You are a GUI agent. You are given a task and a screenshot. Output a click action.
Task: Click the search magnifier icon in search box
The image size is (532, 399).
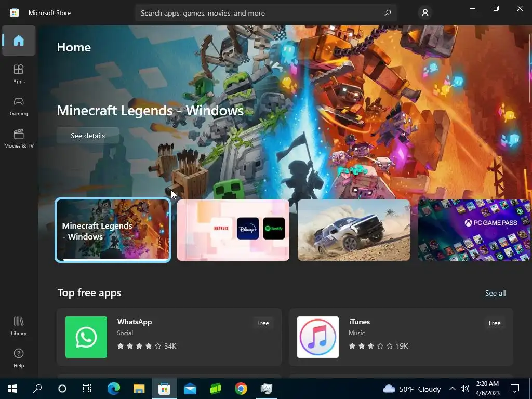[388, 13]
